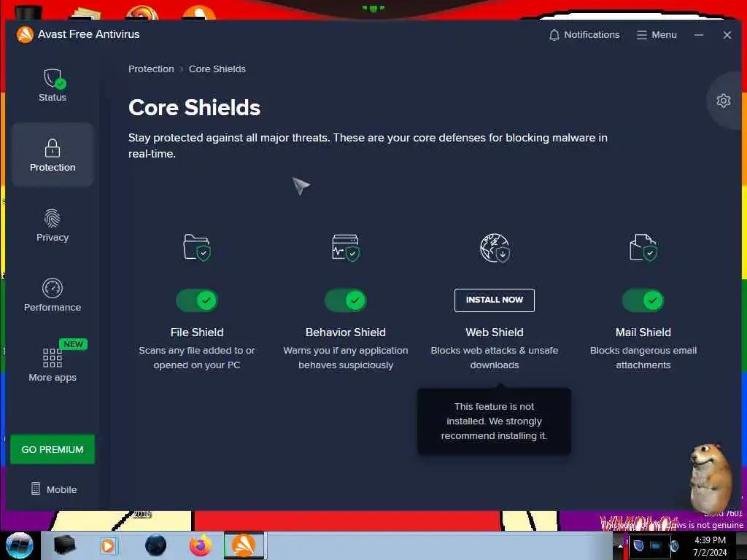Minimize the Avast window
This screenshot has height=560, width=747.
point(699,35)
